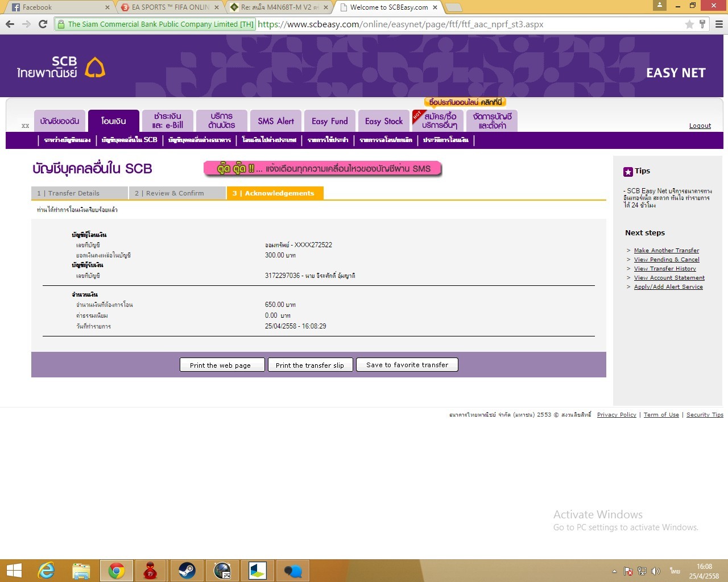Viewport: 728px width, 582px height.
Task: Open the globe app icon in taskbar
Action: coord(222,571)
